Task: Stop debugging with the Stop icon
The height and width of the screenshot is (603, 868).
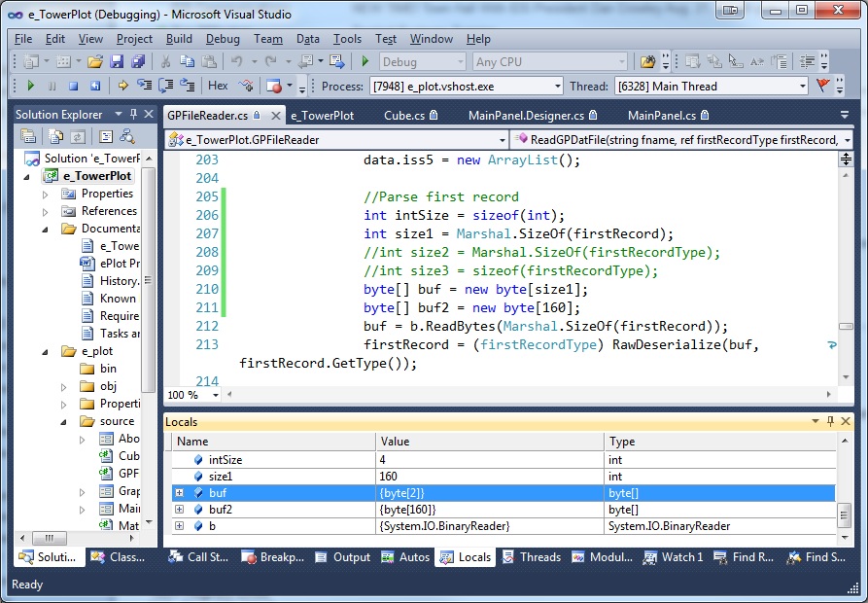Action: [x=73, y=86]
